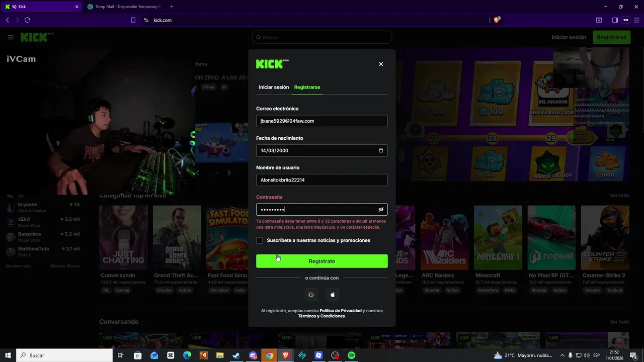This screenshot has height=362, width=644.
Task: Bookmark this page icon
Action: 133,20
